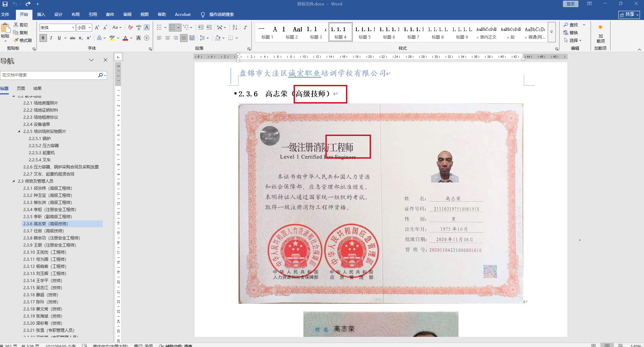Open the 文件 File menu

pos(5,15)
